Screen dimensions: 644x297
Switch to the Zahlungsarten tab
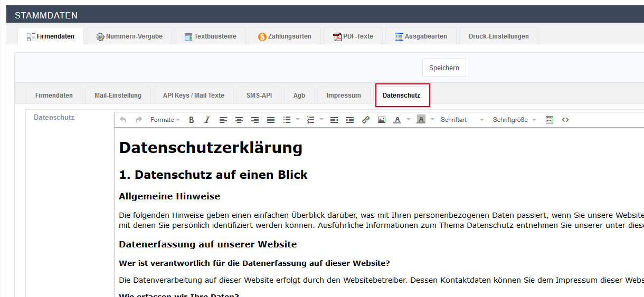click(285, 36)
